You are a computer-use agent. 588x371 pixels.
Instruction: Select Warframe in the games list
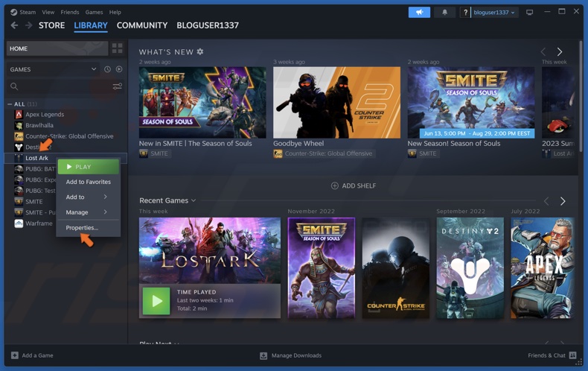39,223
